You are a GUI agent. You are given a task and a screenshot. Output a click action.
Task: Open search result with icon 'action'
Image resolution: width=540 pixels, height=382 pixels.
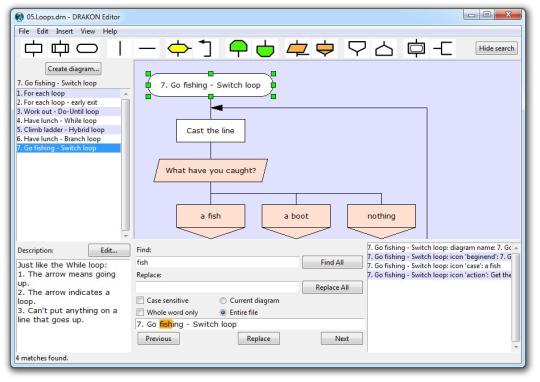439,275
